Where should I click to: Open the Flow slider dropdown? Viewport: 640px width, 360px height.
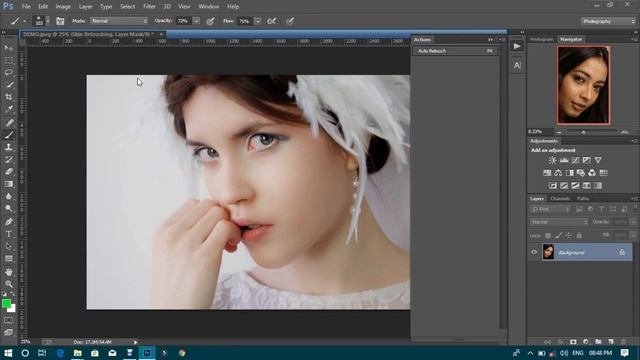point(258,21)
